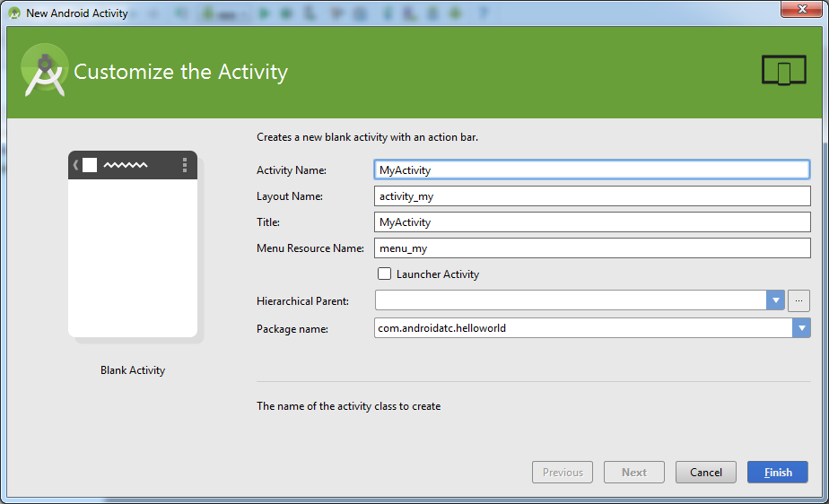Click the hint The name of the activity class
Screen dimensions: 829x504
(348, 405)
